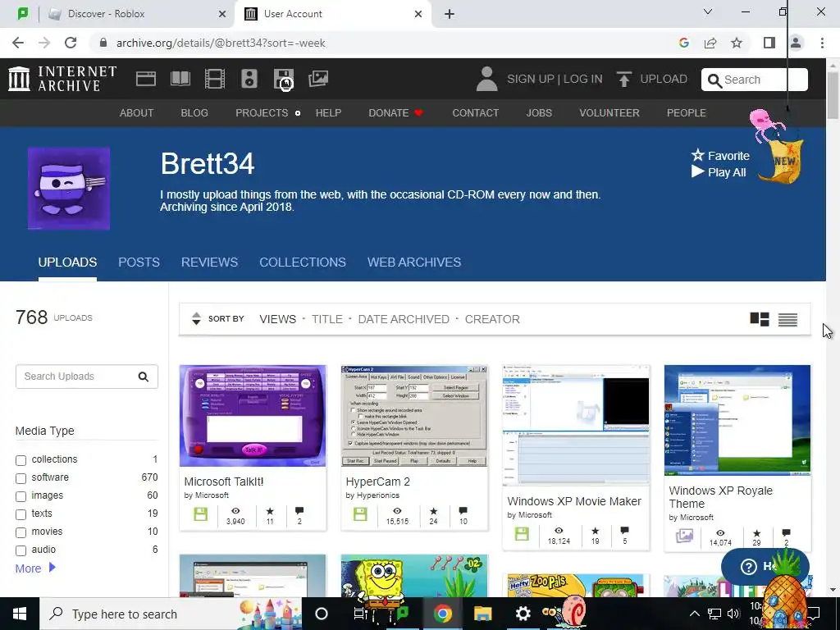Open Chrome profile icon

tap(796, 43)
